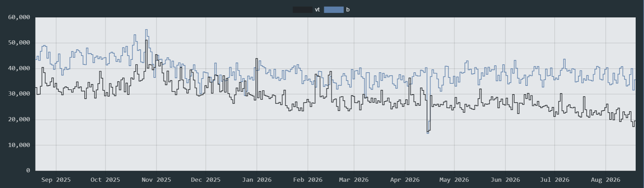The height and width of the screenshot is (188, 644).
Task: Click the 30,000 y-axis label
Action: pyautogui.click(x=19, y=94)
